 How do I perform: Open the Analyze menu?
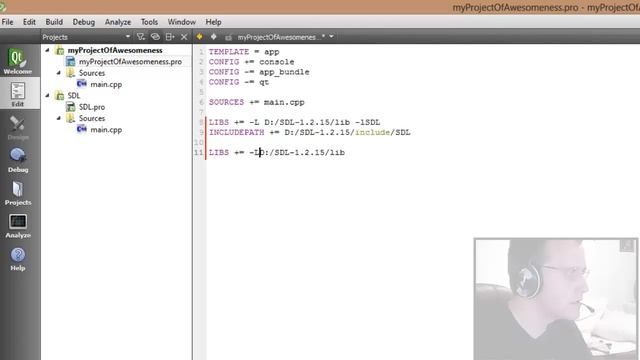click(118, 22)
